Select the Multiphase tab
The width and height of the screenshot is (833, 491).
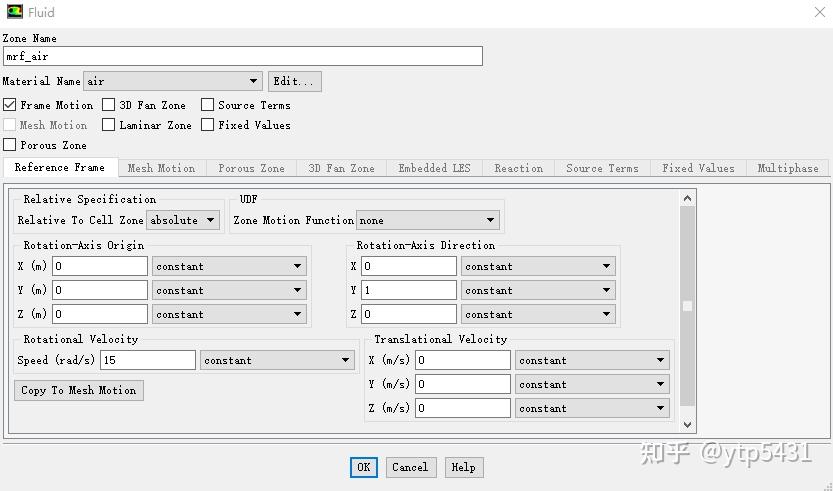[787, 168]
